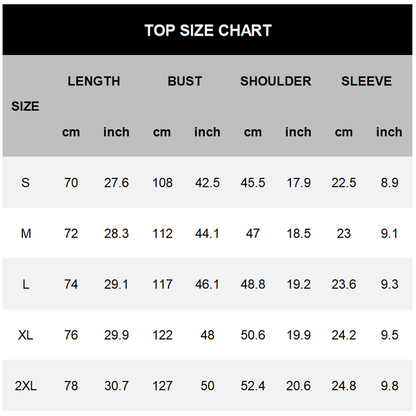Image resolution: width=416 pixels, height=416 pixels.
Task: Select the 2XL size row label
Action: tap(26, 386)
